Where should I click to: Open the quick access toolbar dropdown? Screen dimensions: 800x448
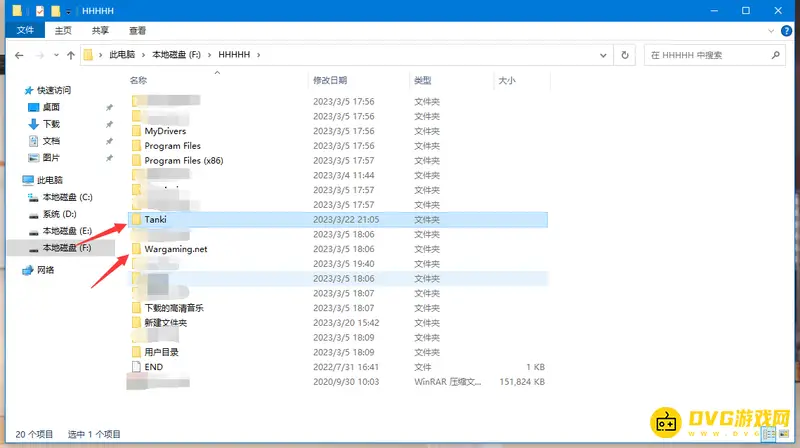68,11
